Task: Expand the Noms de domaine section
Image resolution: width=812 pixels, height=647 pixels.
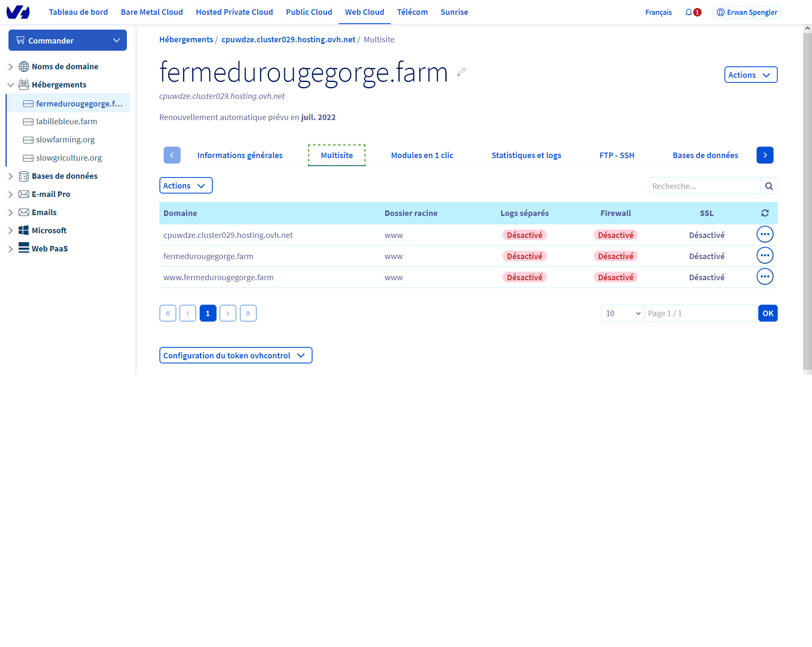Action: (11, 67)
